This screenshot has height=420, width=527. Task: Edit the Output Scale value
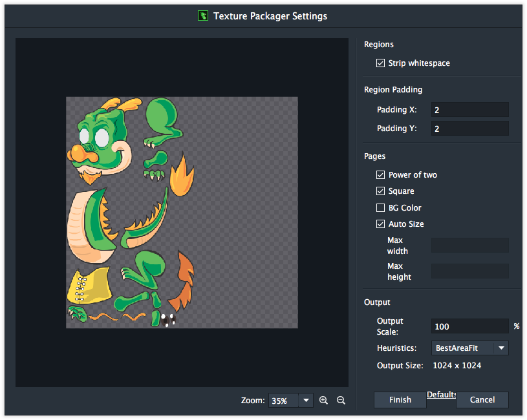tap(469, 326)
